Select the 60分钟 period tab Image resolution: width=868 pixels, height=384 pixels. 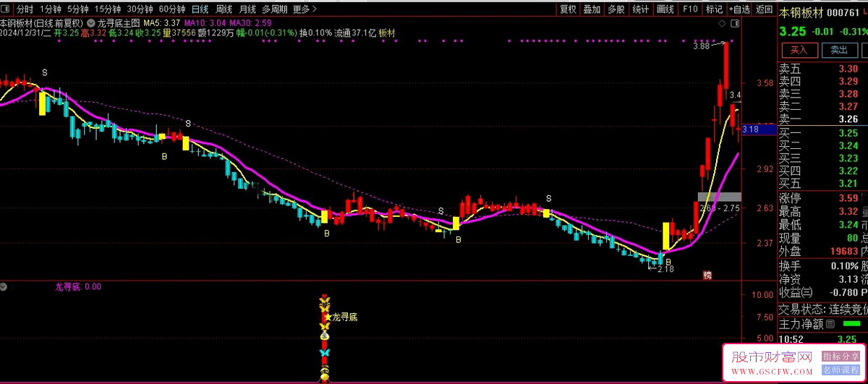point(171,9)
